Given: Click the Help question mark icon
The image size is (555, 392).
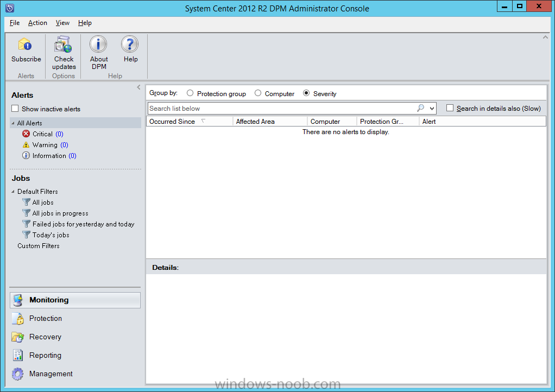Looking at the screenshot, I should 130,44.
